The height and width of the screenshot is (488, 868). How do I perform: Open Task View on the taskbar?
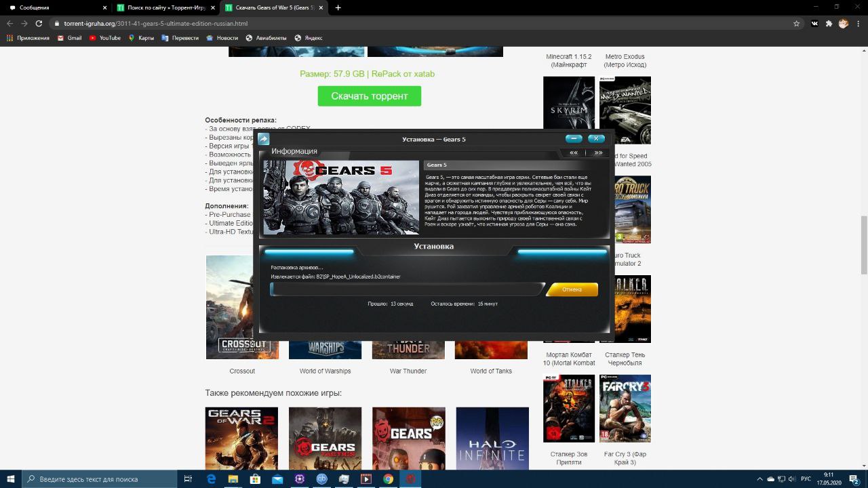point(188,479)
